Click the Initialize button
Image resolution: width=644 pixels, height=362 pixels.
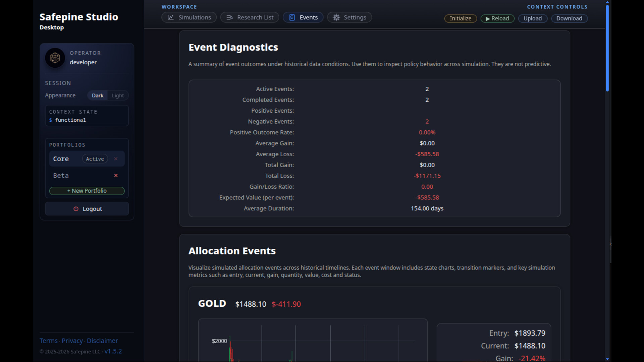coord(461,18)
